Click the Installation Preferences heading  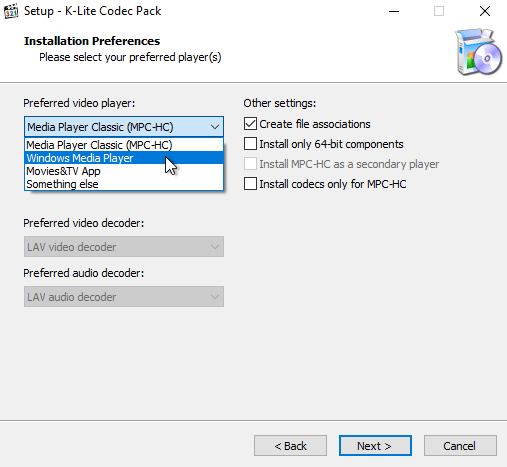pos(92,41)
